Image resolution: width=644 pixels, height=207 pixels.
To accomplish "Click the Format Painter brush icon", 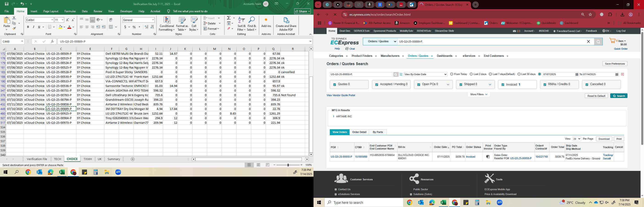I will (x=14, y=29).
